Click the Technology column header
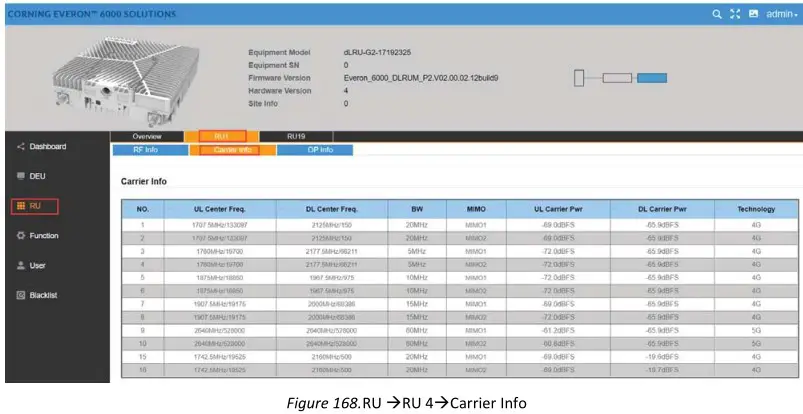Image resolution: width=803 pixels, height=414 pixels. pyautogui.click(x=755, y=209)
